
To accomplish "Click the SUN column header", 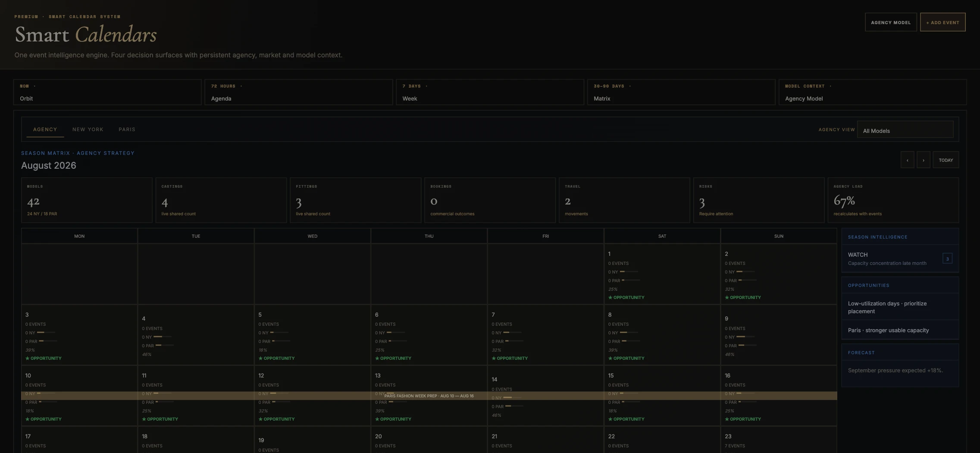I will (779, 236).
